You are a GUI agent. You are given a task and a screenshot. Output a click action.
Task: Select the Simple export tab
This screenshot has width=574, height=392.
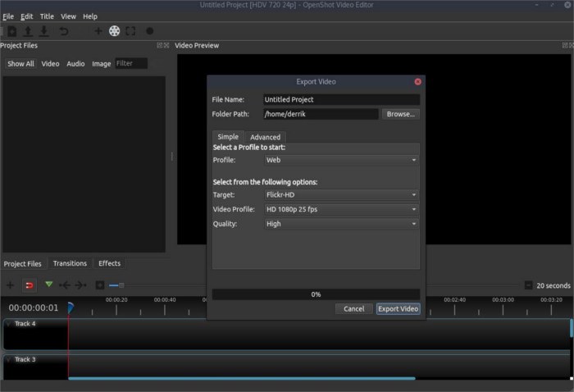tap(228, 136)
